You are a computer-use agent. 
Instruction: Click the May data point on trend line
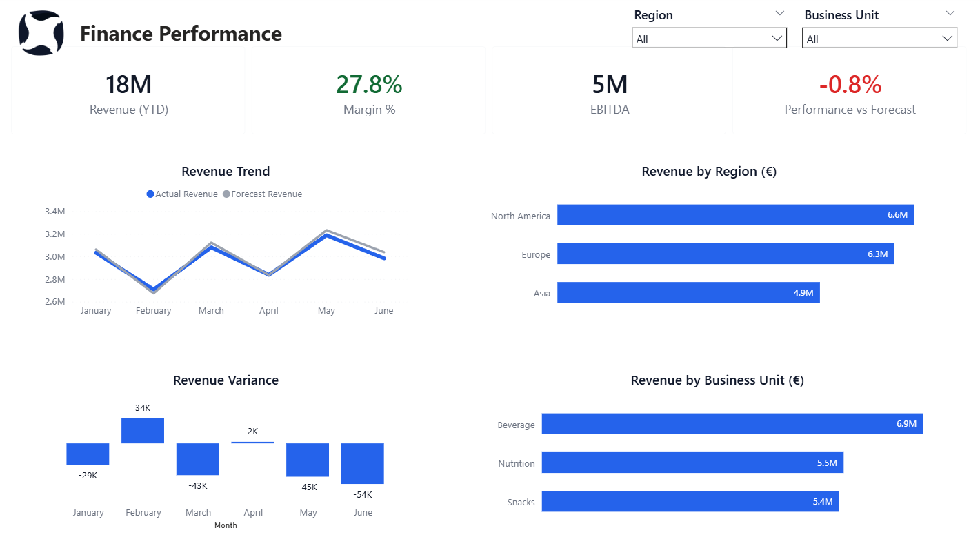(x=326, y=235)
